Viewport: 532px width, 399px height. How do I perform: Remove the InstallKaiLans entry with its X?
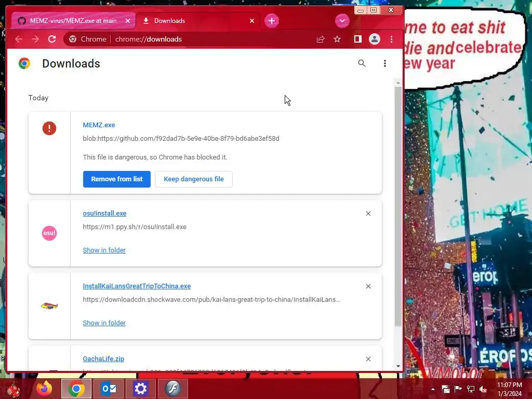coord(368,286)
